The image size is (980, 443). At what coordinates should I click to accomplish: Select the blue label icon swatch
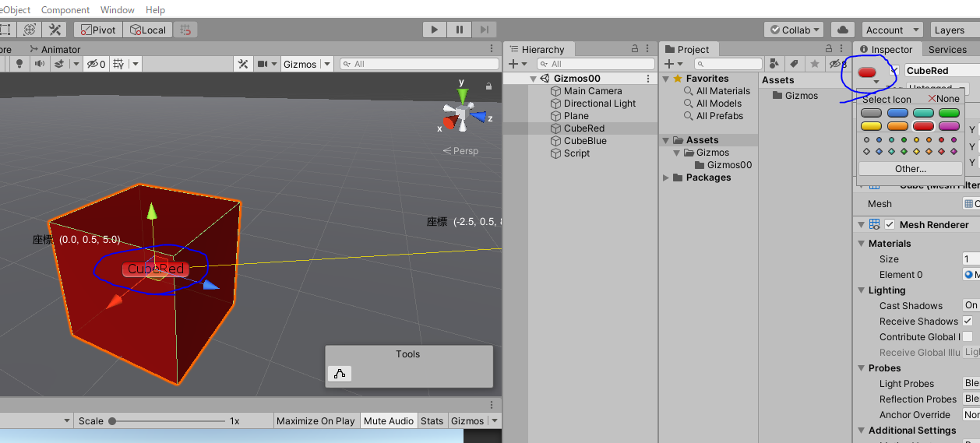[897, 113]
